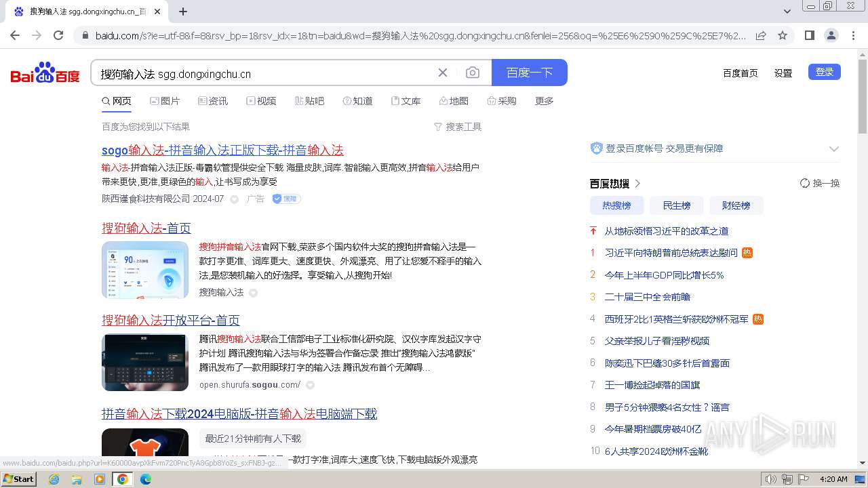Open hot item 陈奕迅下巴缝30多针后首露面
This screenshot has width=868, height=488.
tap(667, 363)
